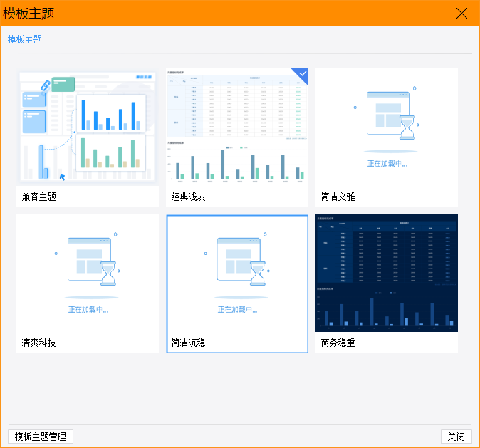Viewport: 480px width, 448px height.
Task: Click the 简洁文雅 label text
Action: (338, 197)
